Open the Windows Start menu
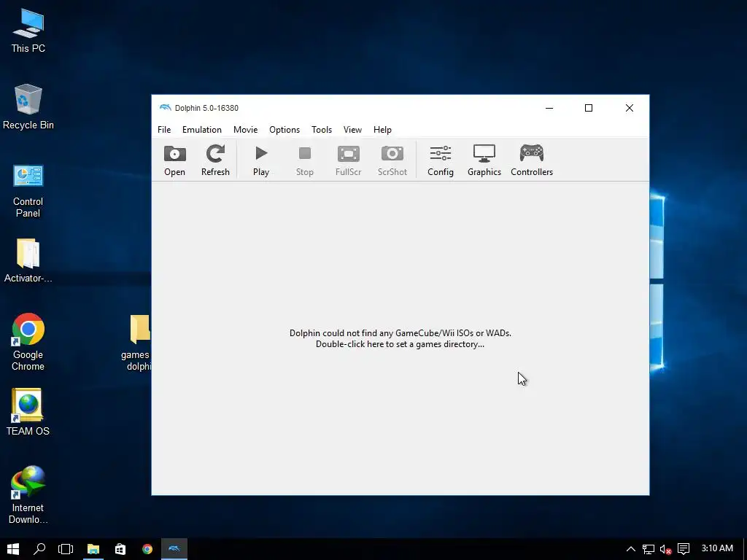The width and height of the screenshot is (747, 560). click(13, 549)
